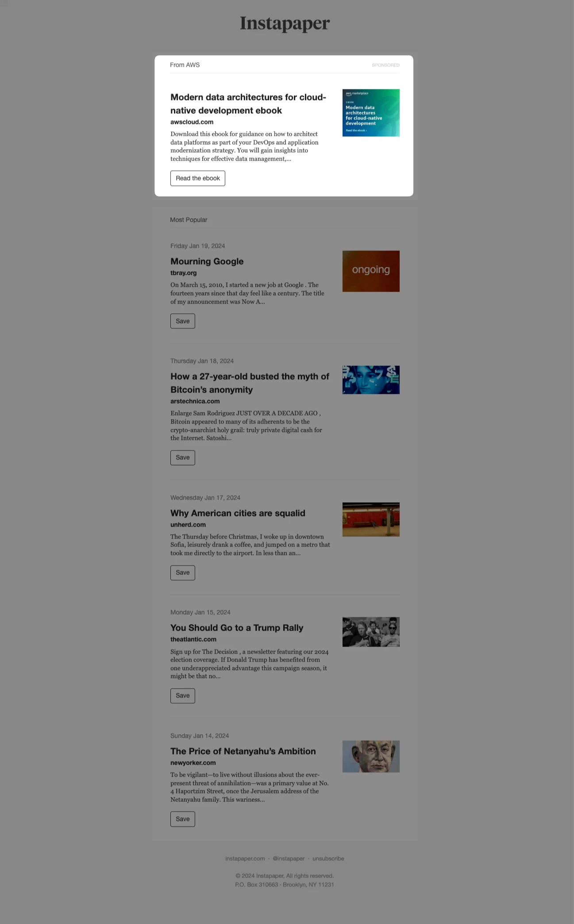Click the Monday Jan 15, 2024 date
This screenshot has height=924, width=574.
click(200, 612)
